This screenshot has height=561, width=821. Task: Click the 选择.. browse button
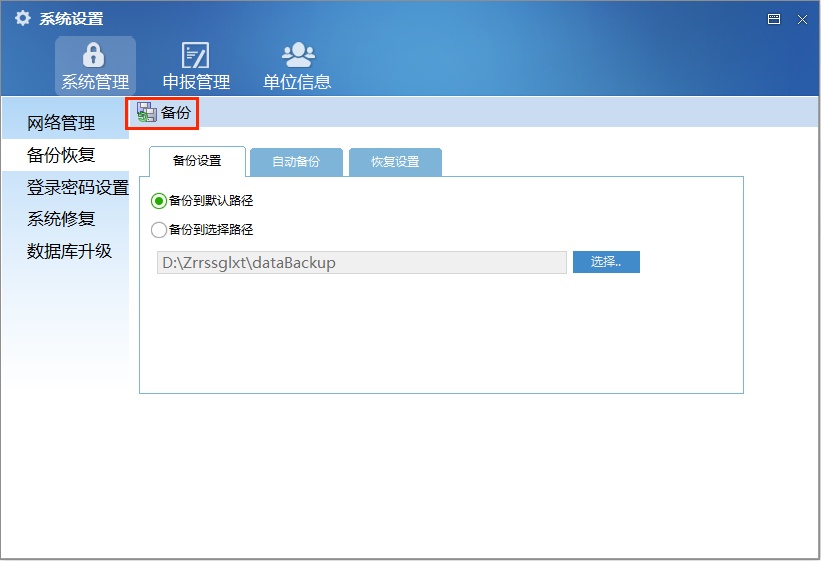tap(606, 262)
